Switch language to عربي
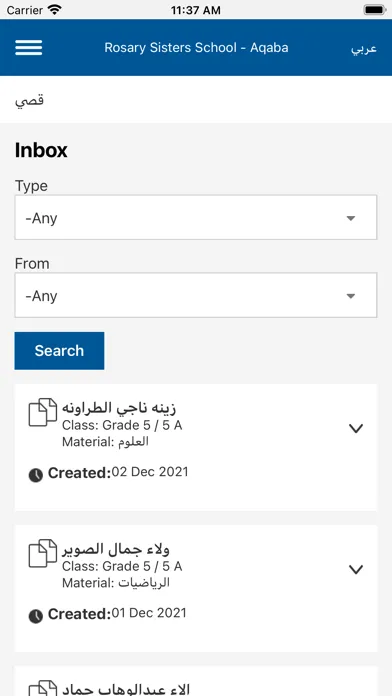Screen dimensions: 392x696 (364, 48)
